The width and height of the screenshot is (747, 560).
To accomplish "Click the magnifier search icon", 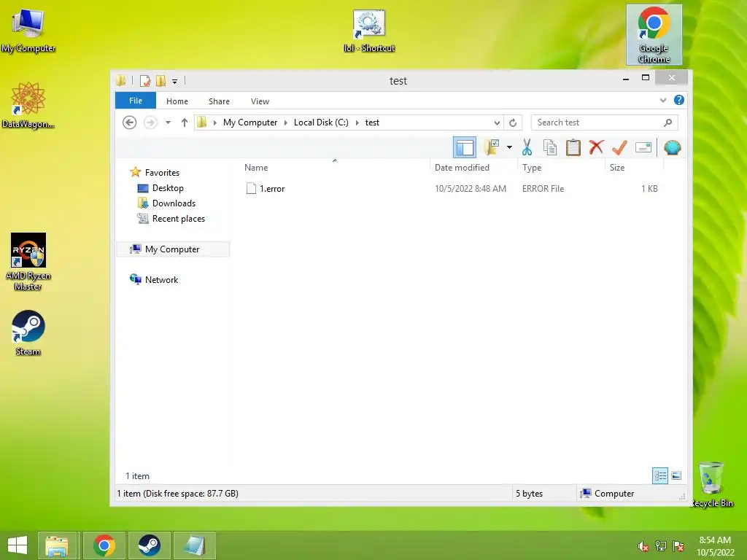I will point(668,122).
